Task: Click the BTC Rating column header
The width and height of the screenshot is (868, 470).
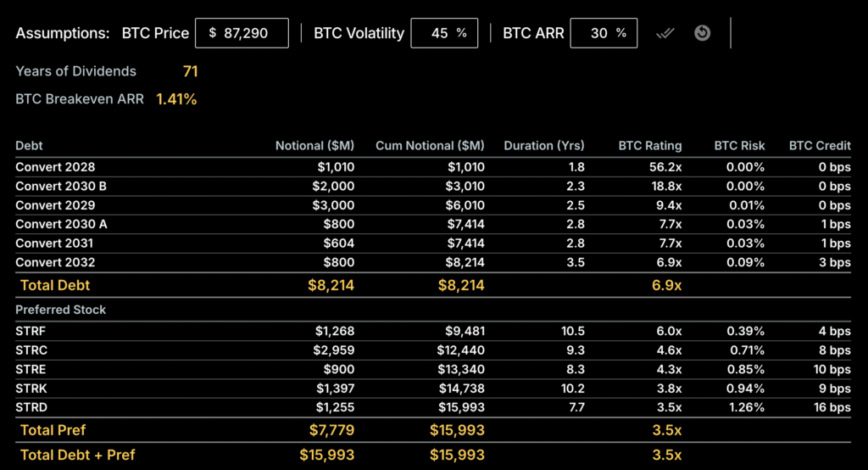Action: coord(650,146)
